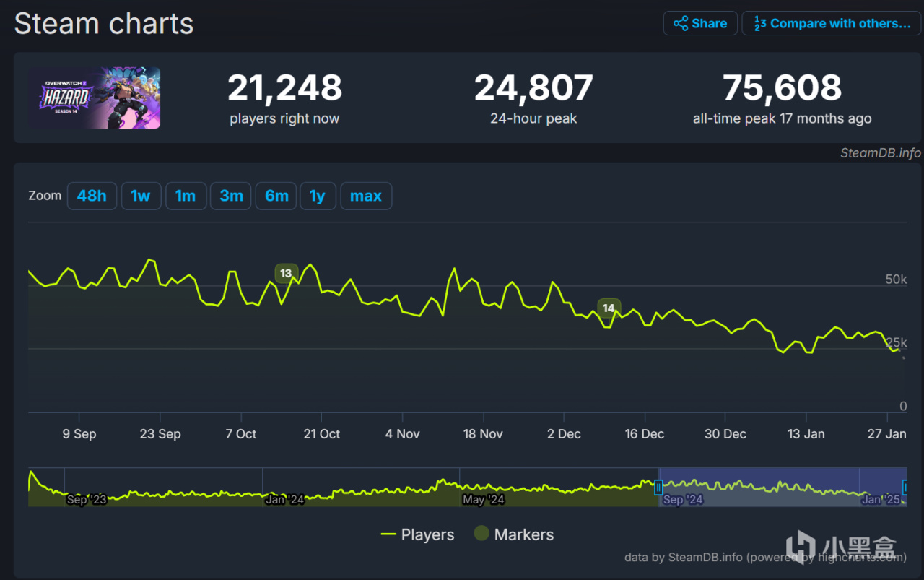Click the 21,248 players right now figure

coord(285,88)
